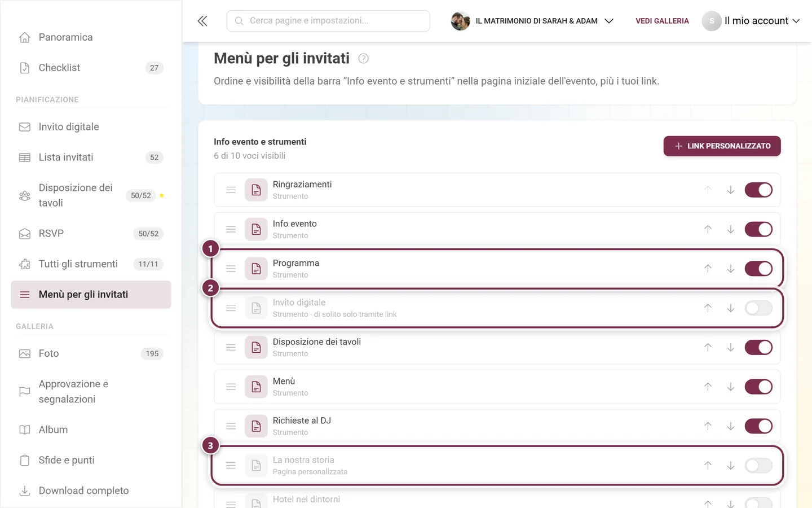Open Download completo in the sidebar
812x508 pixels.
point(91,491)
